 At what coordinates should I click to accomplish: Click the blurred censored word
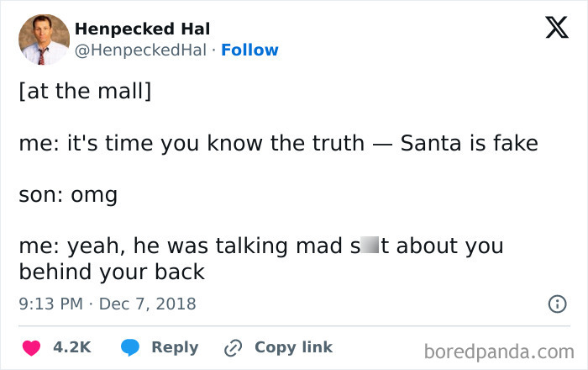pos(370,246)
